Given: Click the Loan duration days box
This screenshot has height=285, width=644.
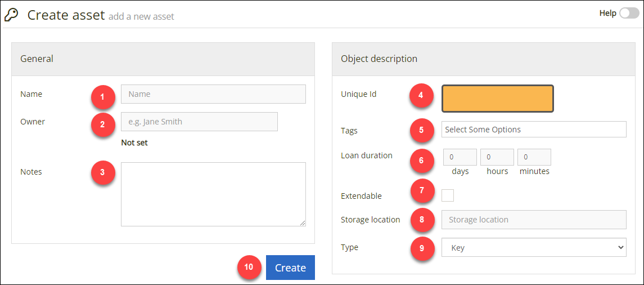Looking at the screenshot, I should [x=460, y=157].
